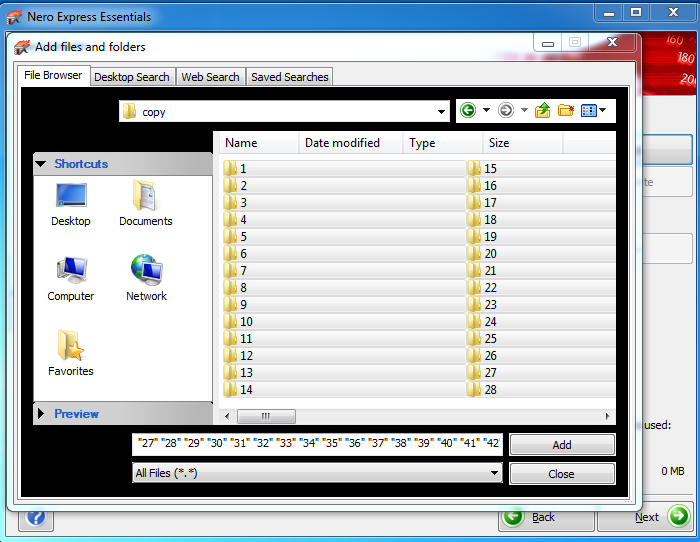
Task: Go up one folder level icon
Action: [x=542, y=110]
